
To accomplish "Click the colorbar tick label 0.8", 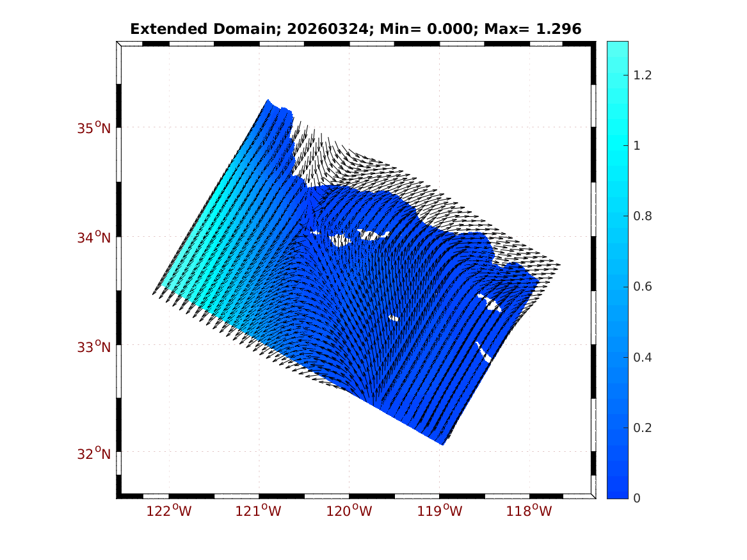I will pyautogui.click(x=643, y=216).
